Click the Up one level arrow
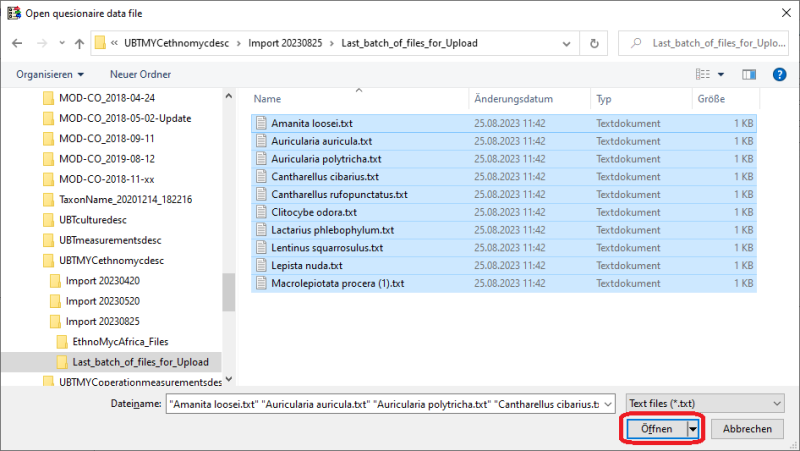 point(79,44)
